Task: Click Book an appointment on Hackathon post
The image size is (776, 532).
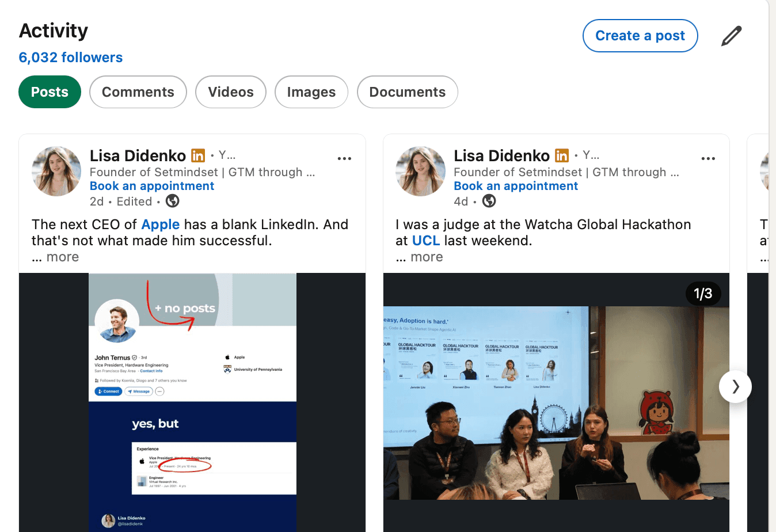Action: click(x=516, y=186)
